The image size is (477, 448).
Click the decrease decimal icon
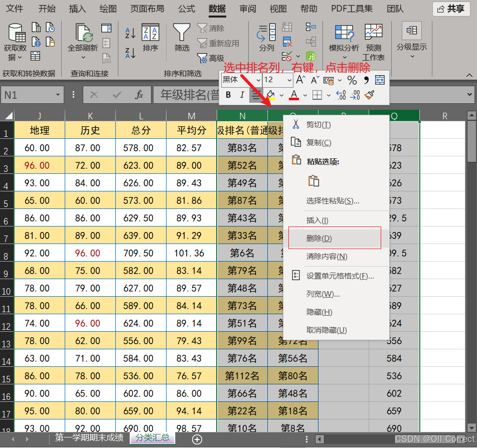[355, 95]
